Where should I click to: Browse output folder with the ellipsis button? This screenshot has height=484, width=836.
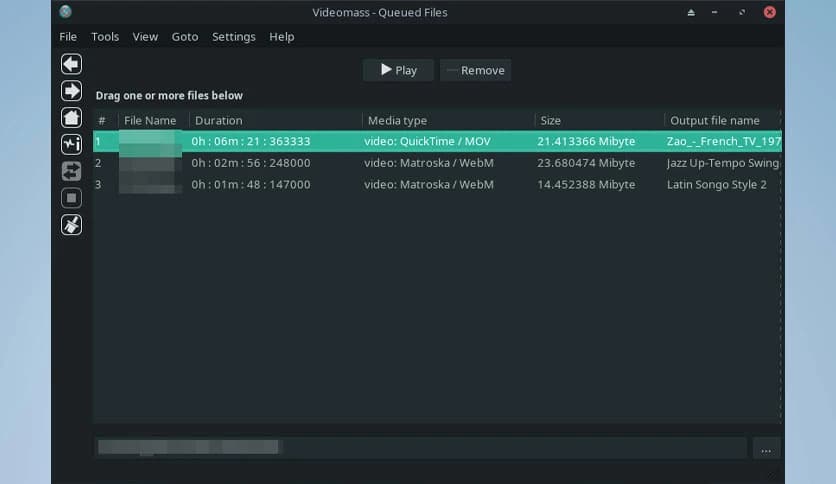click(x=766, y=449)
